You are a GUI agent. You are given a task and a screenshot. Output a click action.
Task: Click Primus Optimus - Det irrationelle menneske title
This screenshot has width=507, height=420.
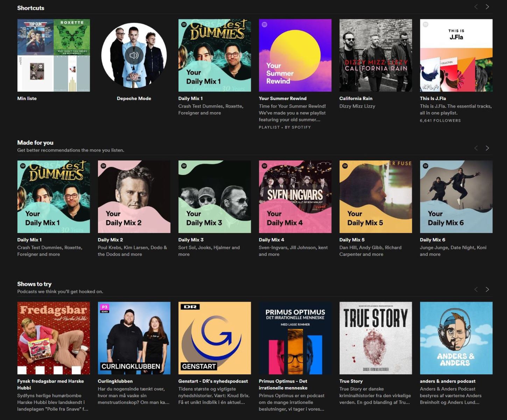pyautogui.click(x=283, y=384)
